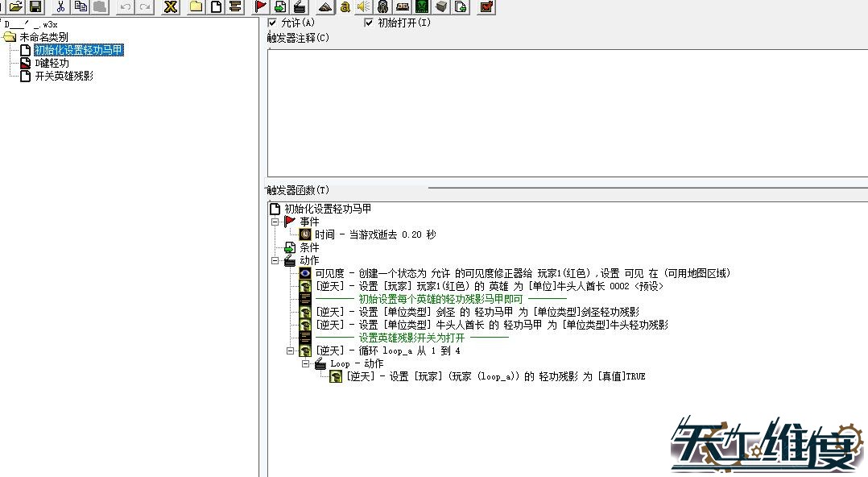Viewport: 868px width, 477px height.
Task: Collapse the 循环 loop_a action node
Action: click(291, 350)
